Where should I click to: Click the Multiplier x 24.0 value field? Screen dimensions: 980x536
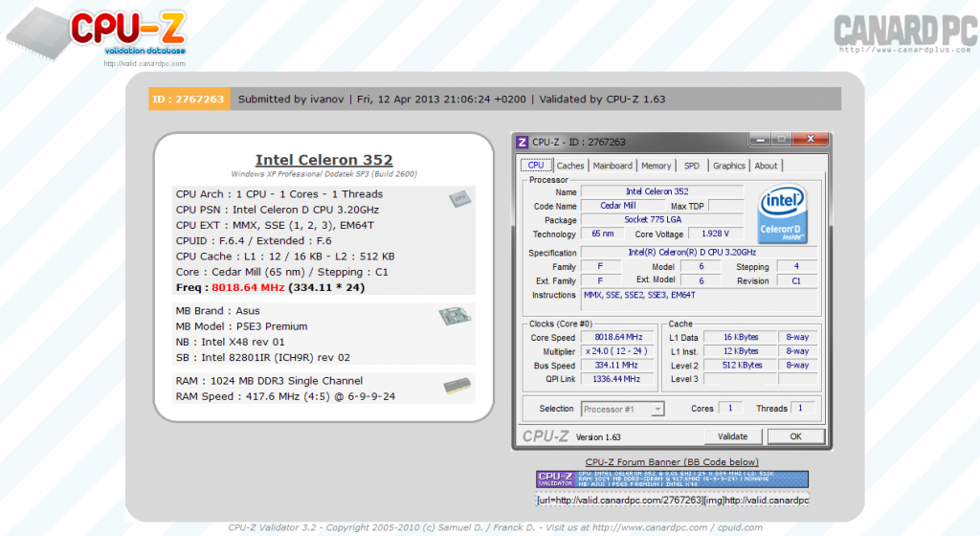617,351
